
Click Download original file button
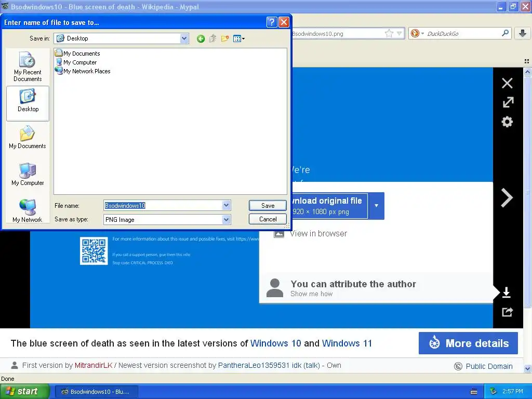(x=330, y=206)
